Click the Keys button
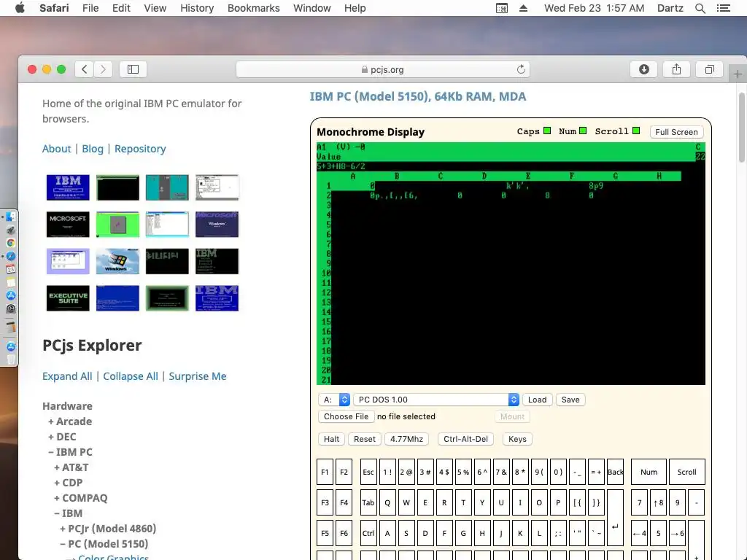The image size is (747, 560). 517,439
